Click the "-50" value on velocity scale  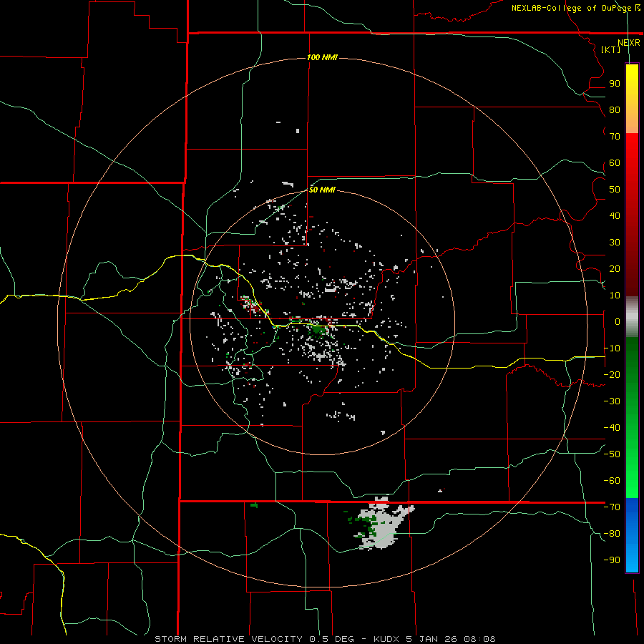[x=612, y=454]
